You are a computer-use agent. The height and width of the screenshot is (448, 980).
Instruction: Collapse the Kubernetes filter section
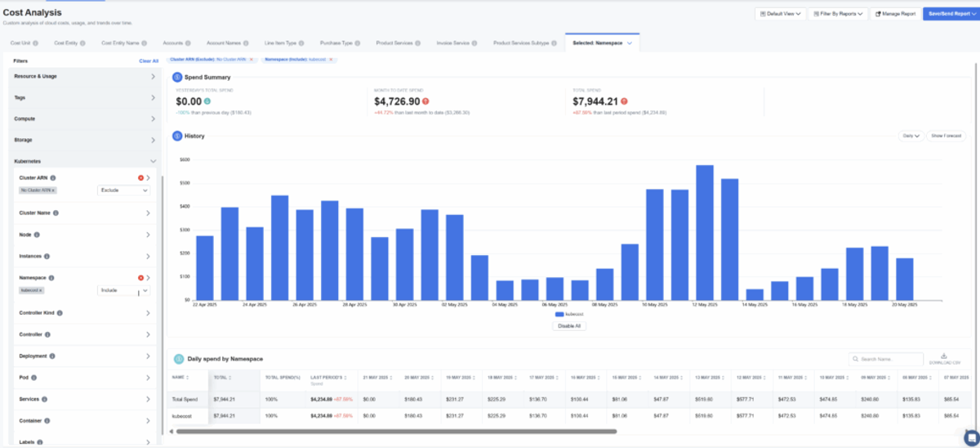pos(153,162)
